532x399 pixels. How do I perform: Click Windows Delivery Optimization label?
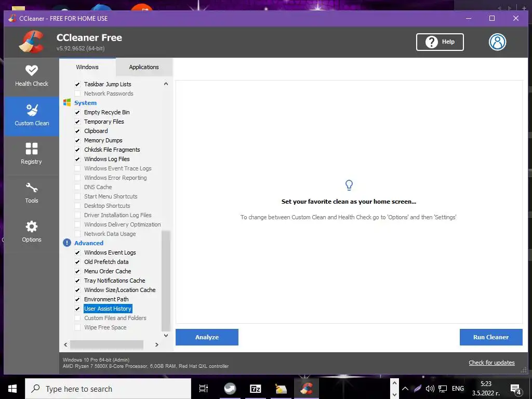pyautogui.click(x=123, y=224)
